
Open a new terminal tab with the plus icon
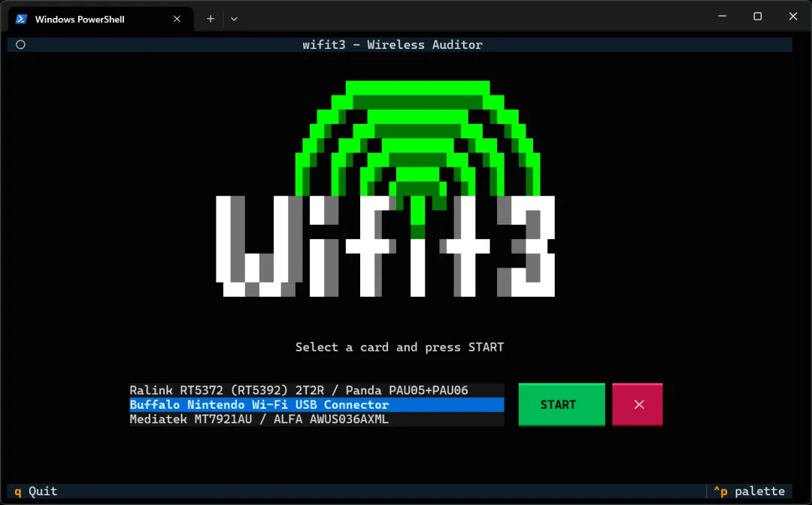pyautogui.click(x=211, y=19)
